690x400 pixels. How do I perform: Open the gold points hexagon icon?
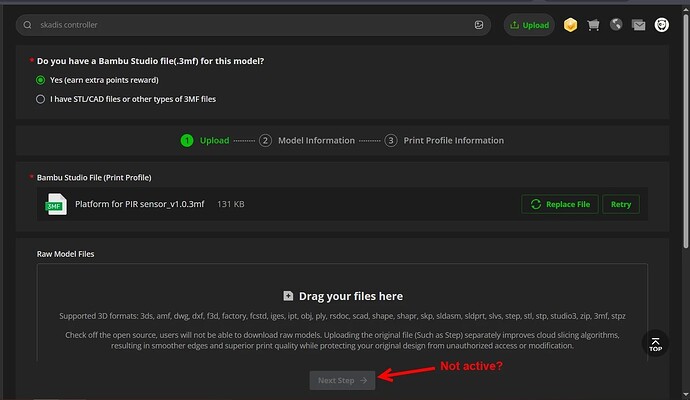click(570, 25)
